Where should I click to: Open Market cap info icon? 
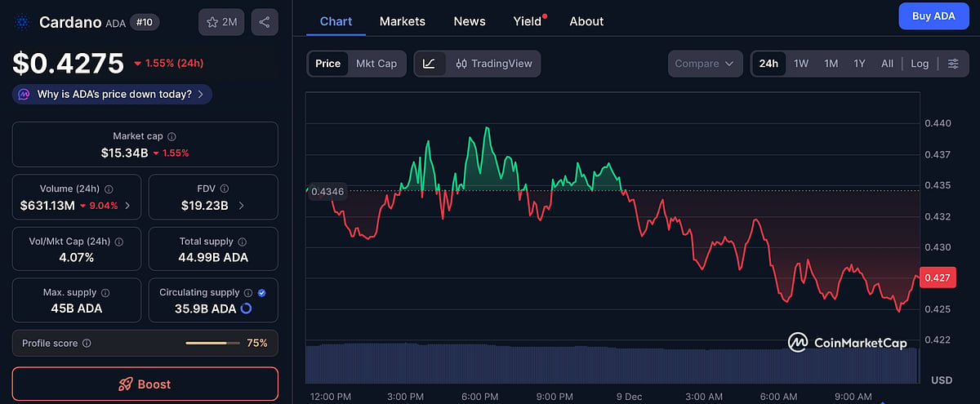[x=171, y=137]
